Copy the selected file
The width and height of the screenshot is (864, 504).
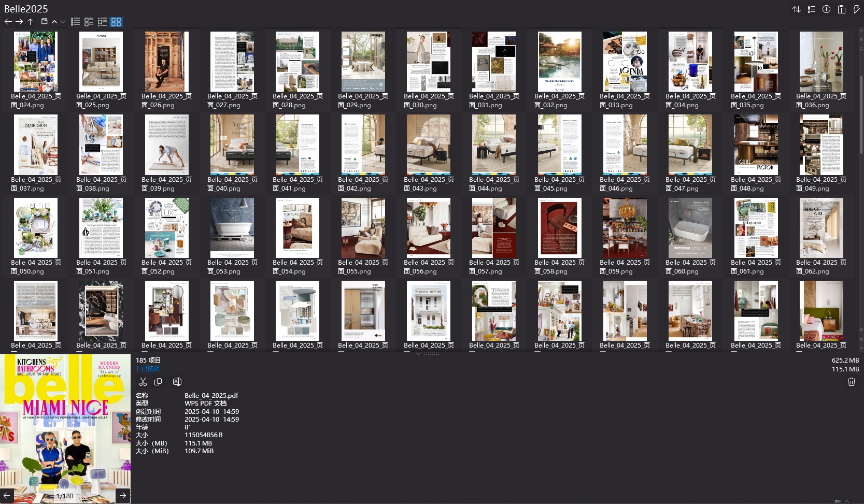click(159, 382)
